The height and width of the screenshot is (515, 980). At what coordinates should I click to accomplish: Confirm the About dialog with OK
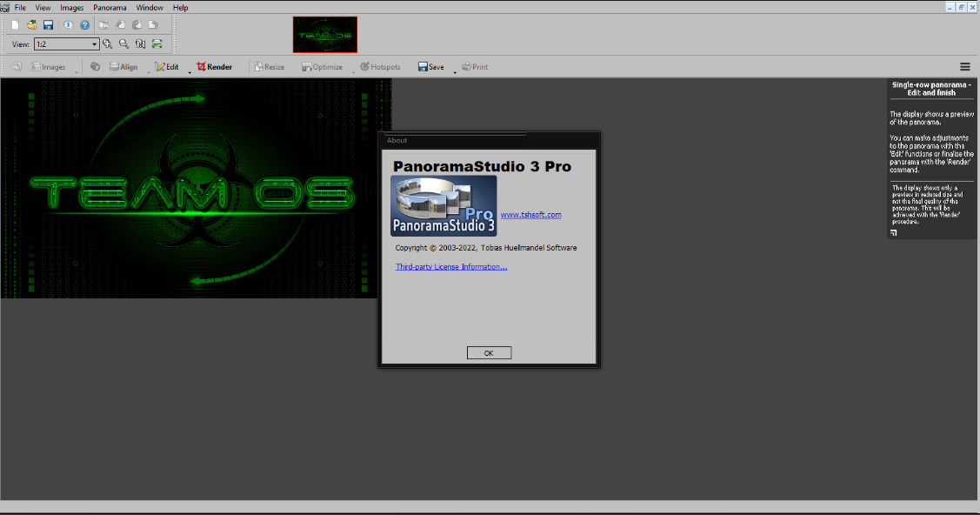489,353
